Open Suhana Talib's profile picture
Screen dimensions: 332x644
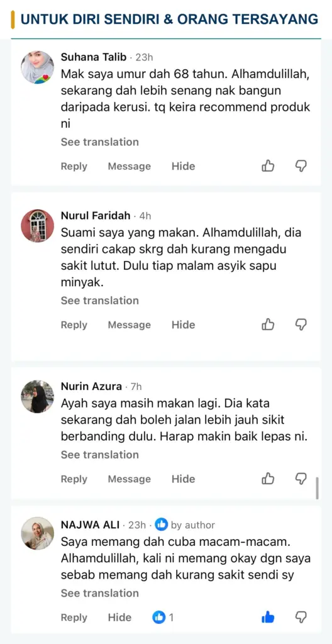(x=37, y=67)
